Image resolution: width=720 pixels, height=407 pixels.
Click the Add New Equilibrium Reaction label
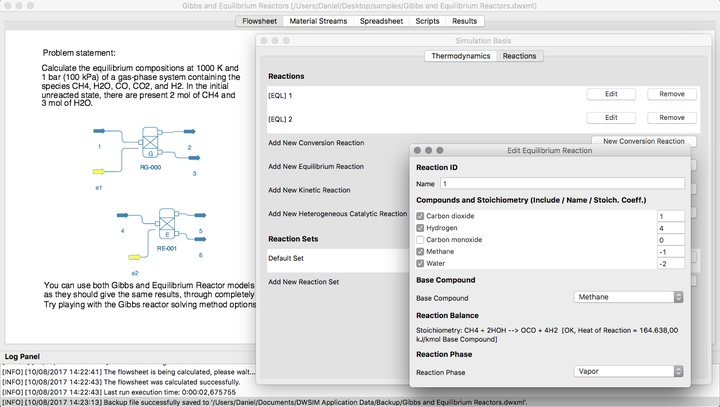point(316,166)
